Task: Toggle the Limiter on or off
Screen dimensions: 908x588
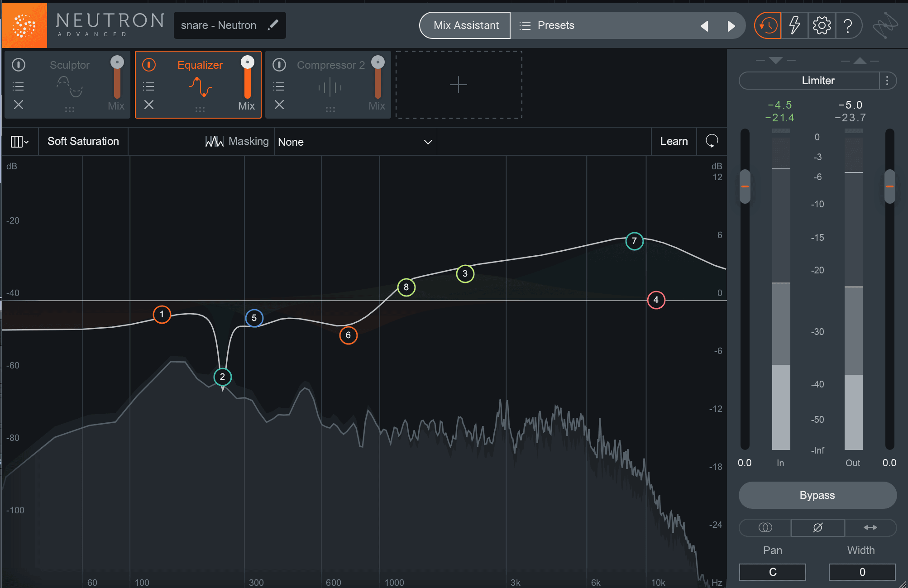Action: tap(809, 81)
